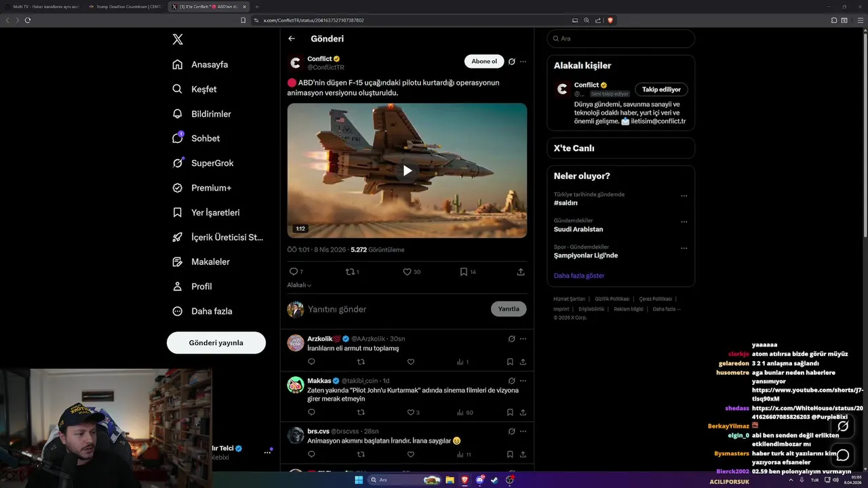Image resolution: width=868 pixels, height=488 pixels.
Task: Click the Takip ediliyor button
Action: click(x=661, y=89)
